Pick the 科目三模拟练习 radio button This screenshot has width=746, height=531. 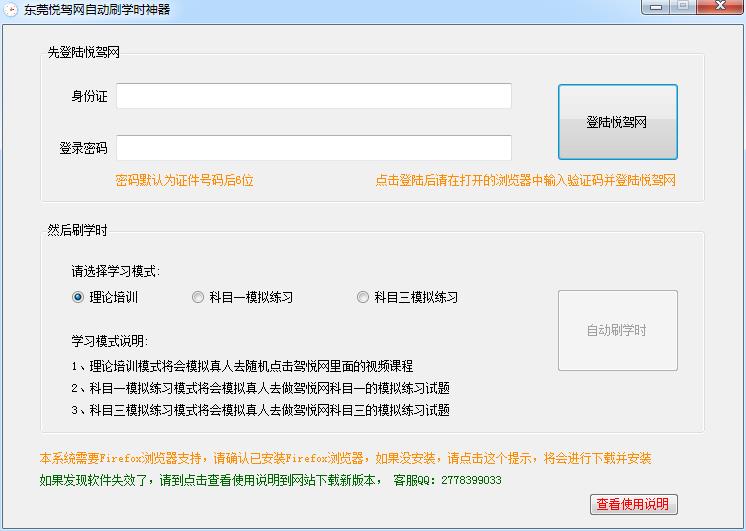[363, 297]
